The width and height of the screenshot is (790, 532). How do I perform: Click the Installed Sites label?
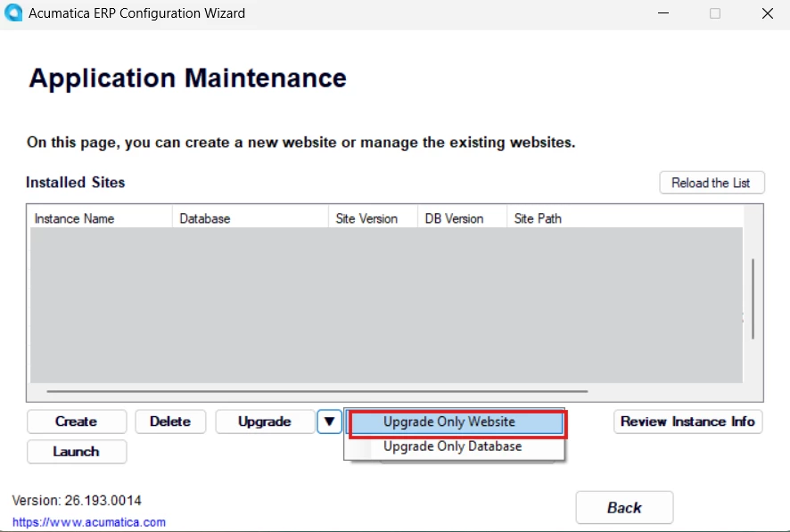[76, 182]
